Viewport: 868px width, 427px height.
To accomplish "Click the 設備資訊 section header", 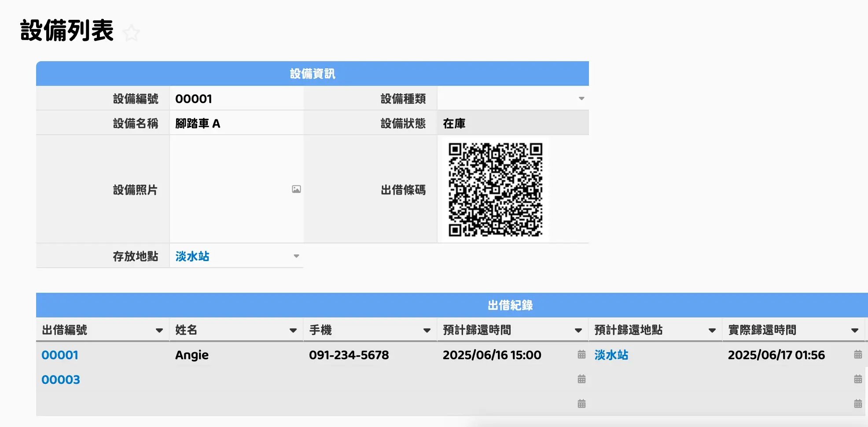I will click(313, 74).
